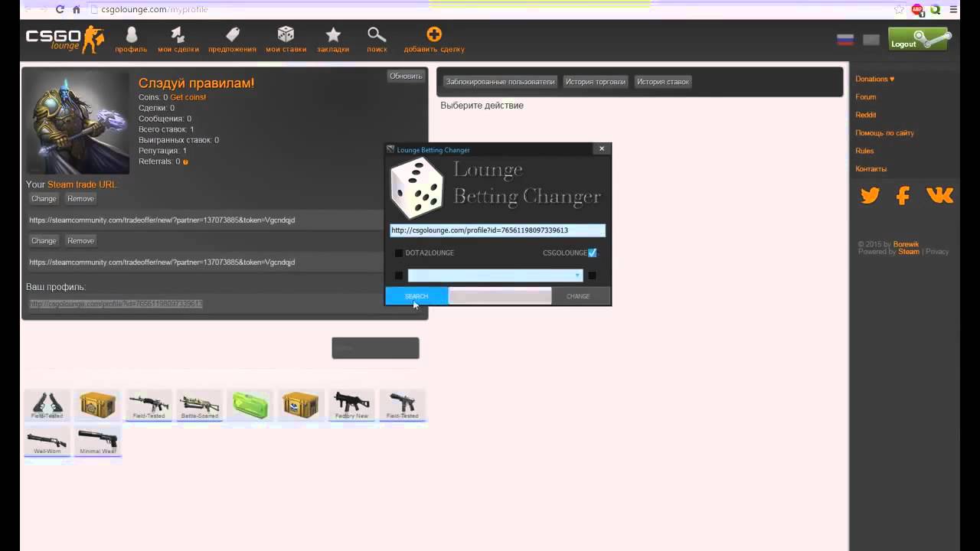The height and width of the screenshot is (551, 980).
Task: Open the green extension icon beside Adblock
Action: [x=936, y=9]
